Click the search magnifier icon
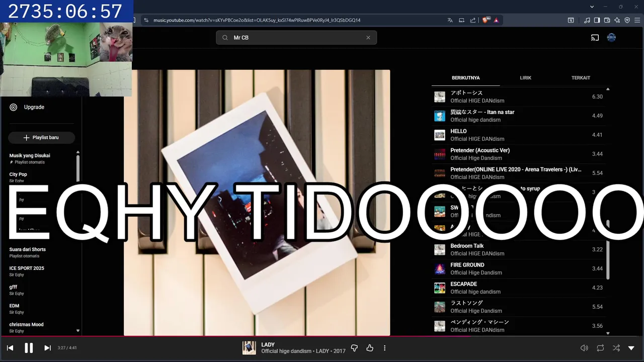 click(225, 38)
